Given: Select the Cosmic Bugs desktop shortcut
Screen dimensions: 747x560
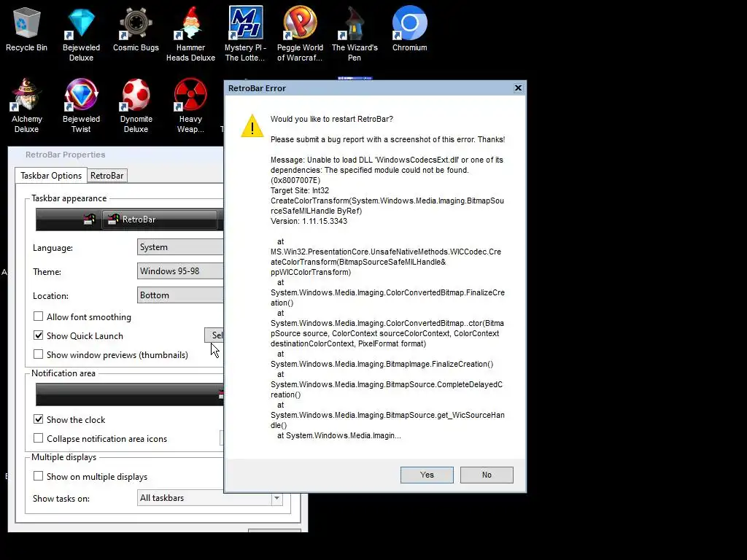Looking at the screenshot, I should click(136, 28).
